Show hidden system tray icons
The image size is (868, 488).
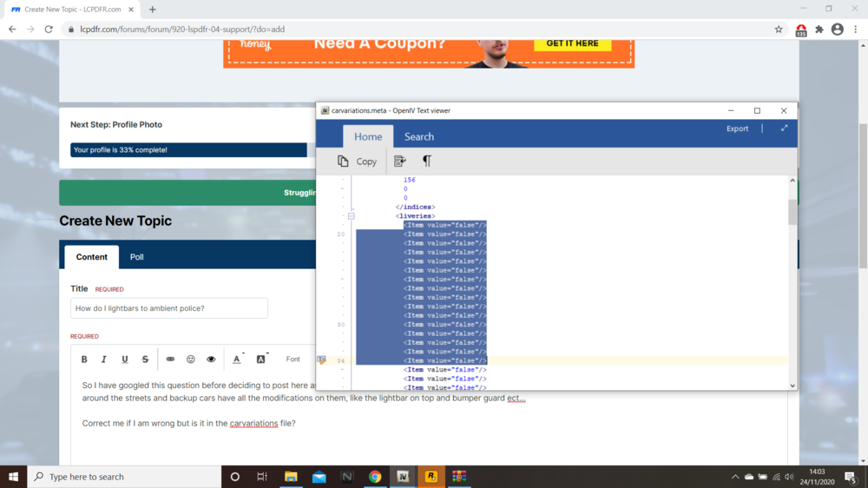tap(735, 477)
